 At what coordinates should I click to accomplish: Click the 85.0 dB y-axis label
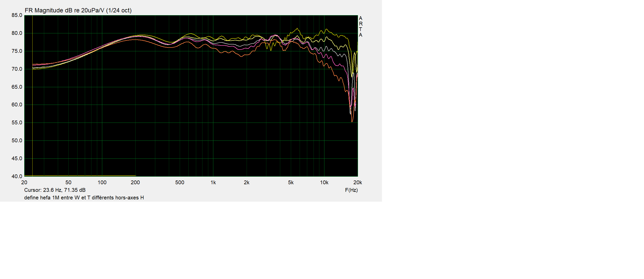17,15
